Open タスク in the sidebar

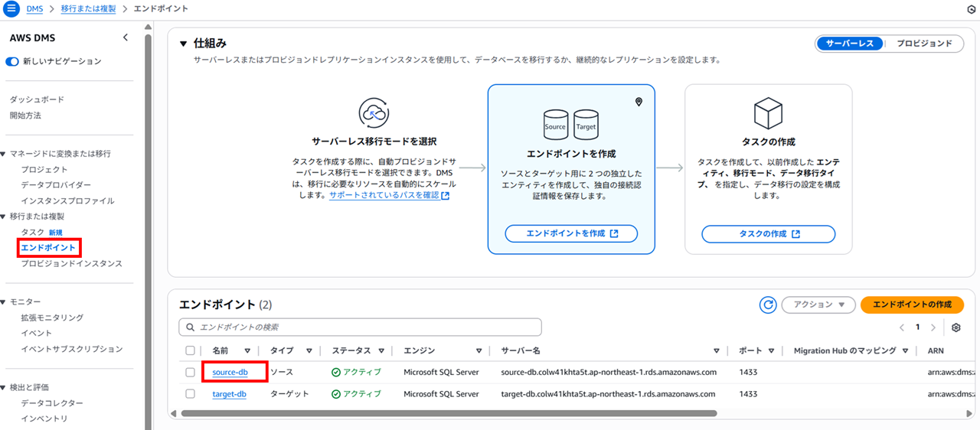[33, 232]
